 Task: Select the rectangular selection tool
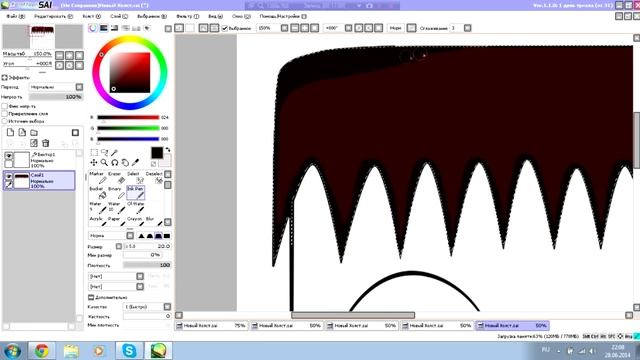click(94, 152)
